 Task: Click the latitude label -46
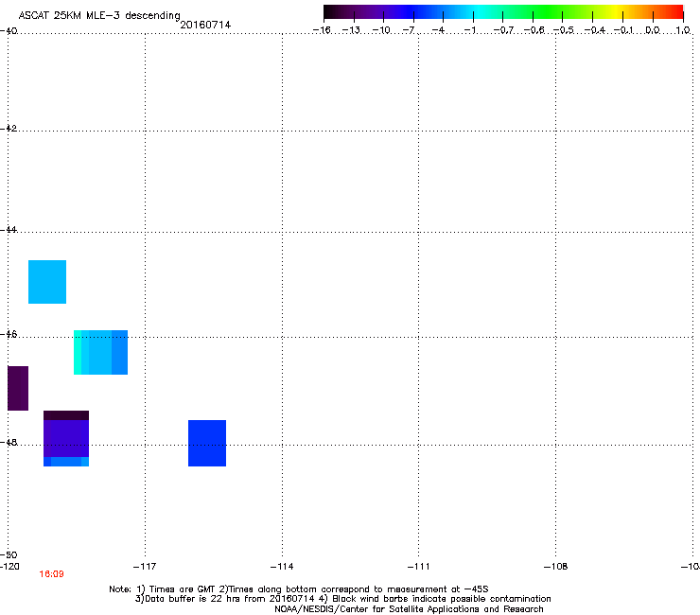pyautogui.click(x=9, y=334)
